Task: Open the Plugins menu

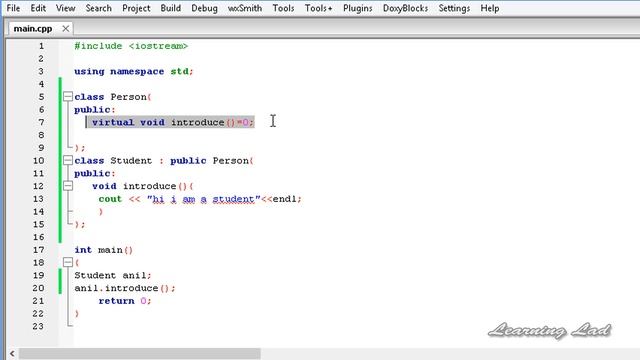Action: coord(358,8)
